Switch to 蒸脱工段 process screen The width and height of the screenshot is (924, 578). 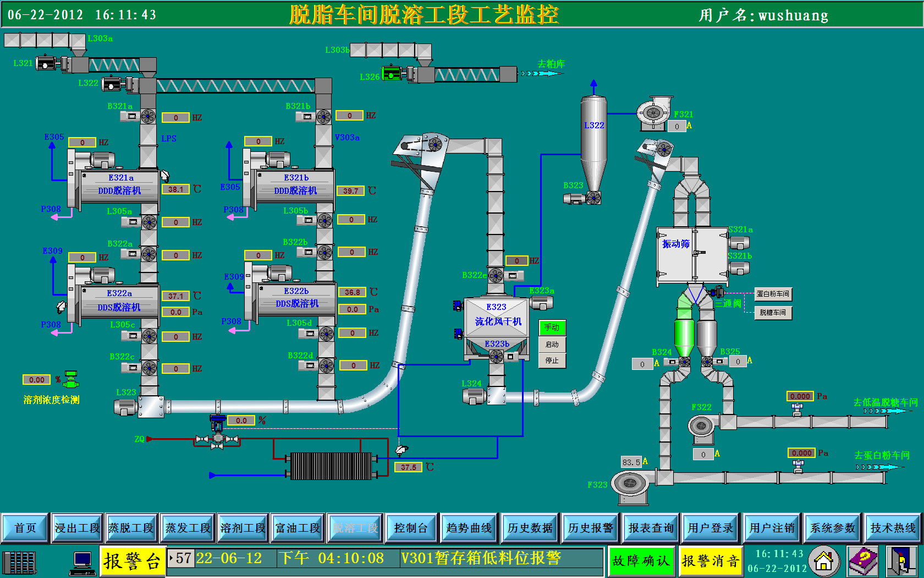point(131,528)
